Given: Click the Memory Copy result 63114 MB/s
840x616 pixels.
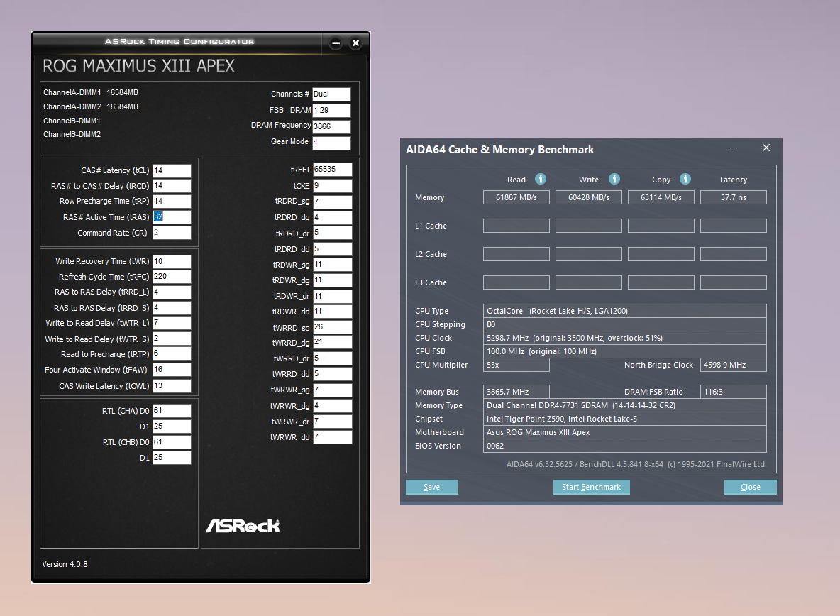Looking at the screenshot, I should click(x=661, y=197).
